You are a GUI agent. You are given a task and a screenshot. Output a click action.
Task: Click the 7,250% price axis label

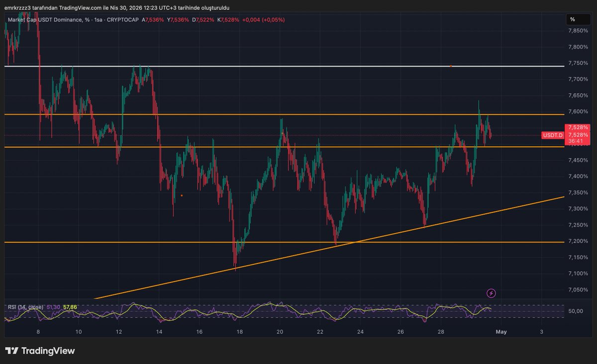pyautogui.click(x=578, y=225)
